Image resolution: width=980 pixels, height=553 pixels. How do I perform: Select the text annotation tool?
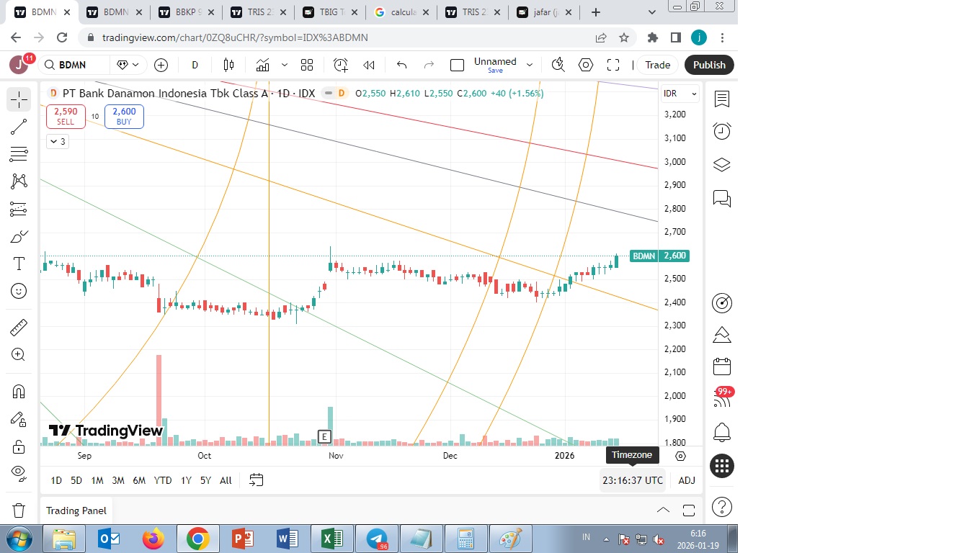coord(19,264)
